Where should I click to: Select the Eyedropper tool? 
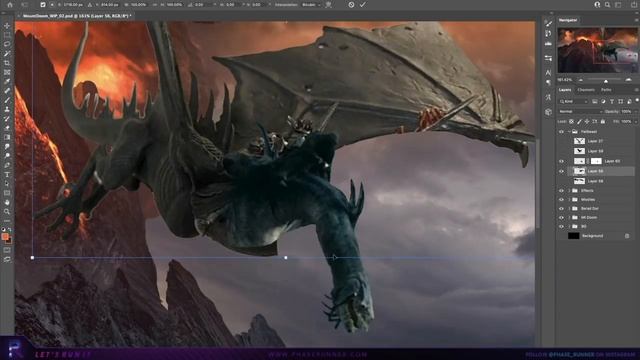[7, 82]
